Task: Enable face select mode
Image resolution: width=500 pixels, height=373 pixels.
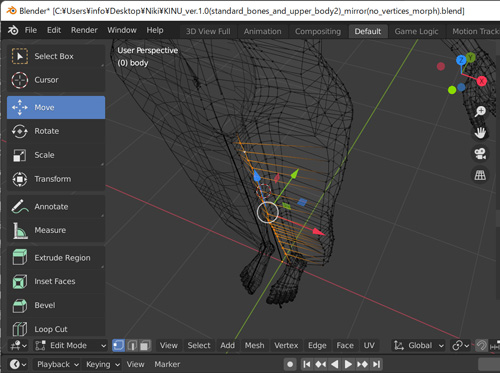Action: click(x=145, y=346)
